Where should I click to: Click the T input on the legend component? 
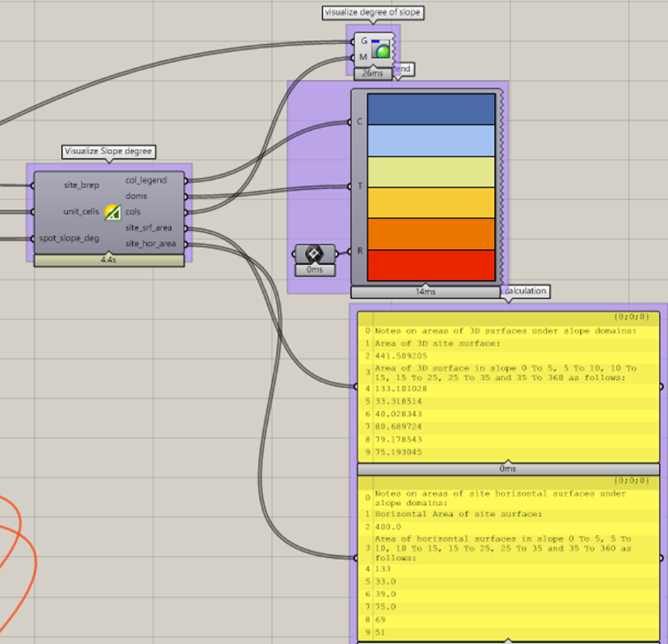tap(360, 186)
